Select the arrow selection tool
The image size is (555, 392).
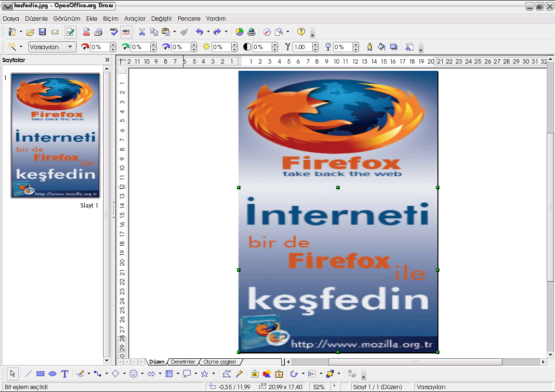pos(13,374)
